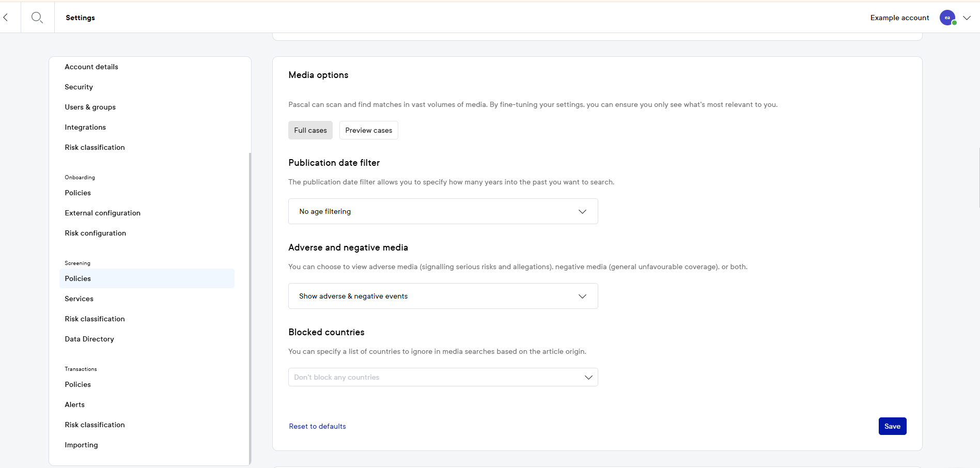Image resolution: width=980 pixels, height=468 pixels.
Task: Click the back arrow in the top bar
Action: click(6, 18)
